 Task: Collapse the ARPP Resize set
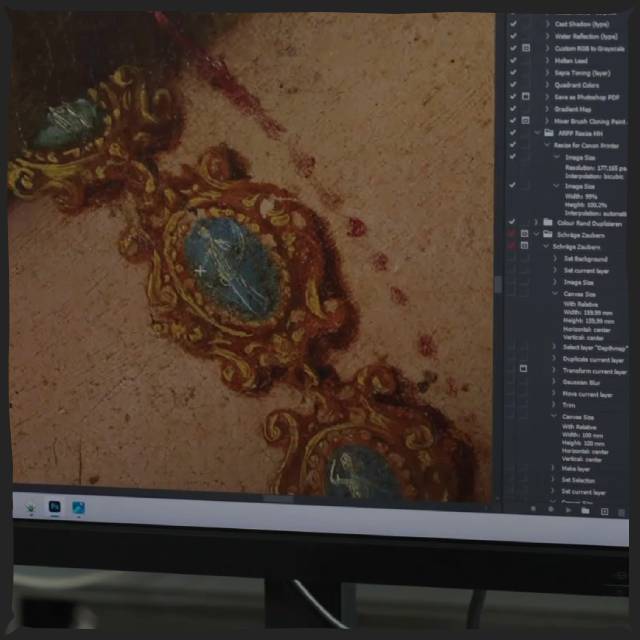click(537, 133)
